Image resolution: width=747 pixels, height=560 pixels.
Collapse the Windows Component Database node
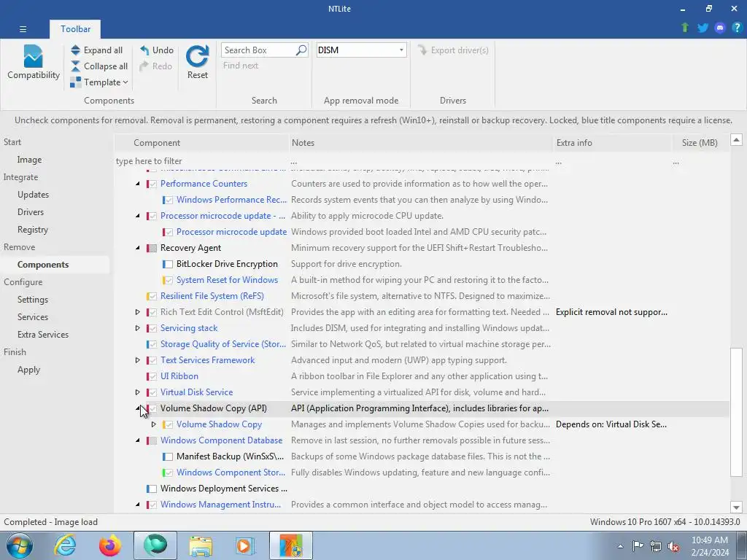[138, 440]
